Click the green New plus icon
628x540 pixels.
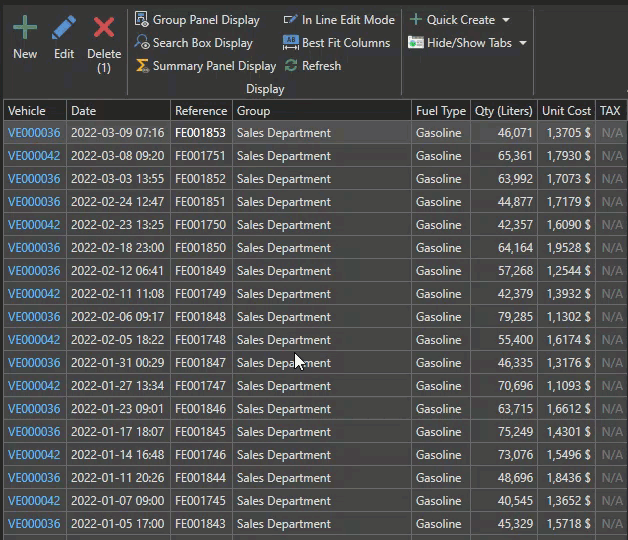click(x=25, y=28)
